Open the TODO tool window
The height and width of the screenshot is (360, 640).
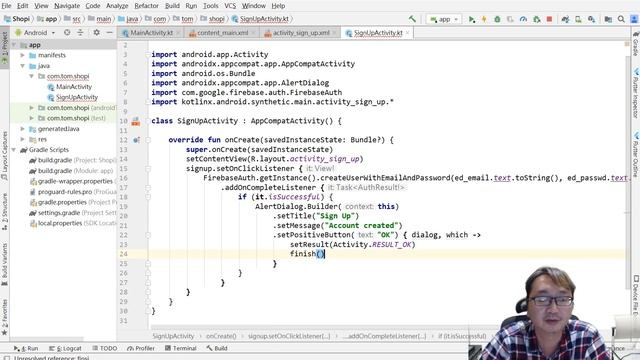pyautogui.click(x=104, y=348)
